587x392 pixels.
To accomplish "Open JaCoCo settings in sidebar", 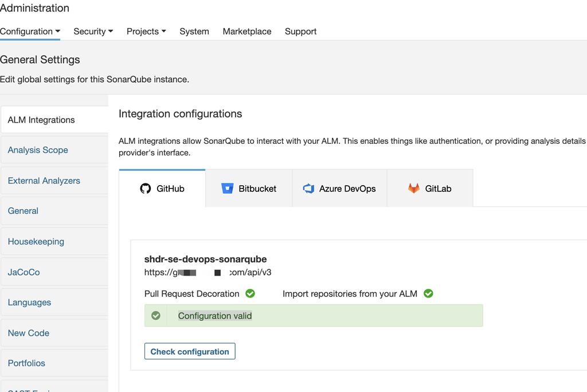I will point(24,272).
